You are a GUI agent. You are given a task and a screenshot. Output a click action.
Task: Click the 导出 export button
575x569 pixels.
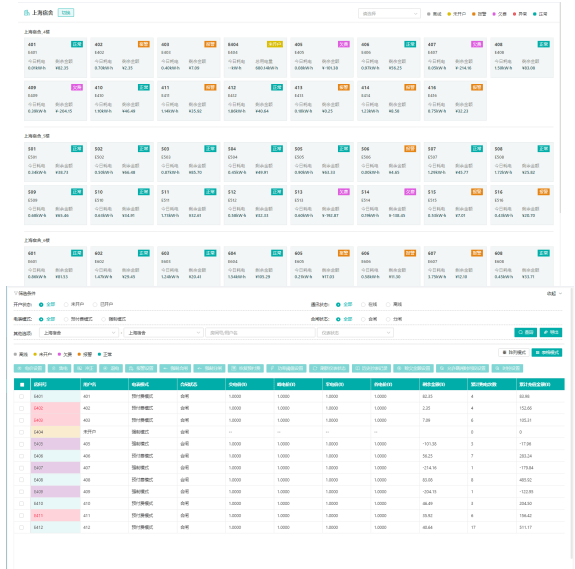pyautogui.click(x=551, y=332)
